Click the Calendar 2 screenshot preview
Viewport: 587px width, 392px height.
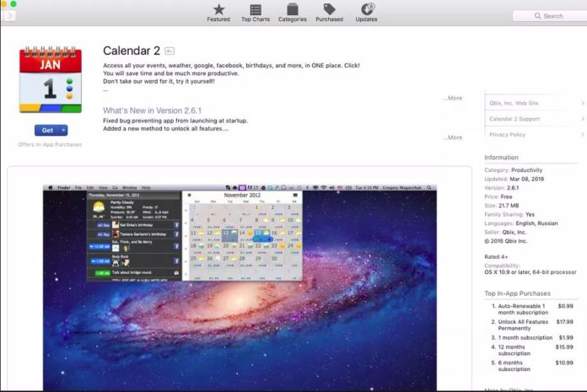(x=240, y=287)
